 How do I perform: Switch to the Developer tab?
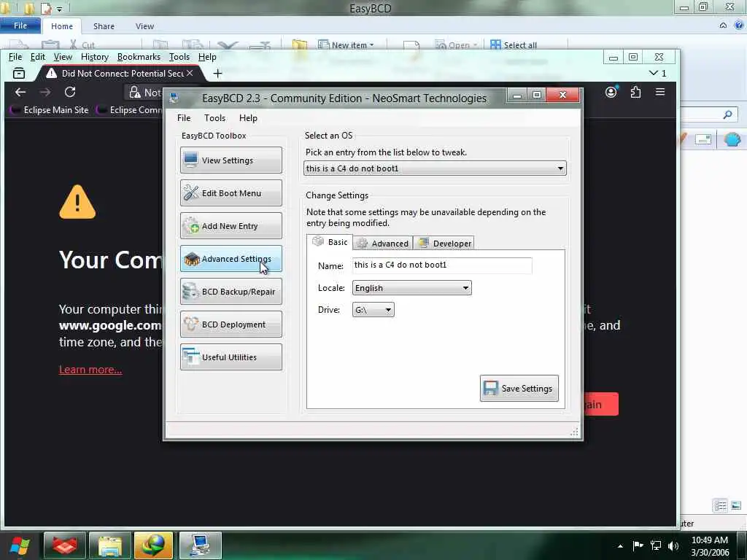pyautogui.click(x=444, y=244)
